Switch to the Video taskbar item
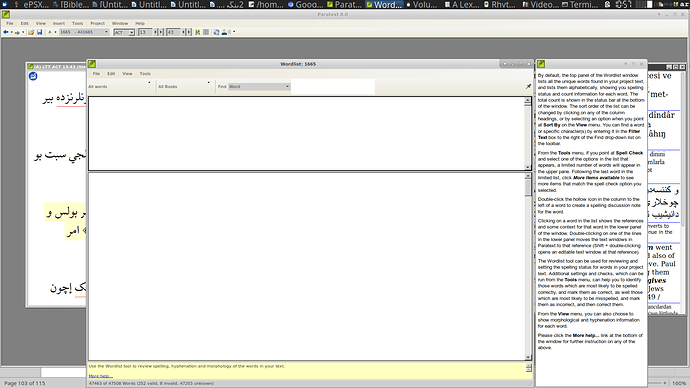690x388 pixels. pos(541,4)
